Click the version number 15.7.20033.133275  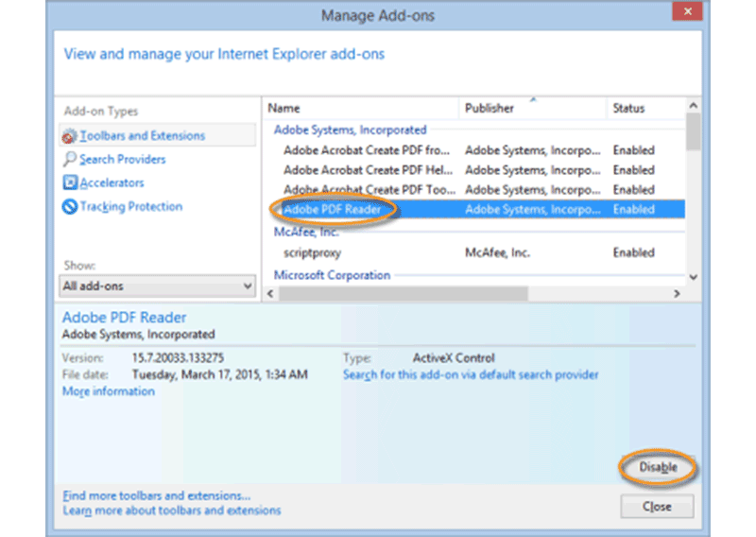[178, 358]
